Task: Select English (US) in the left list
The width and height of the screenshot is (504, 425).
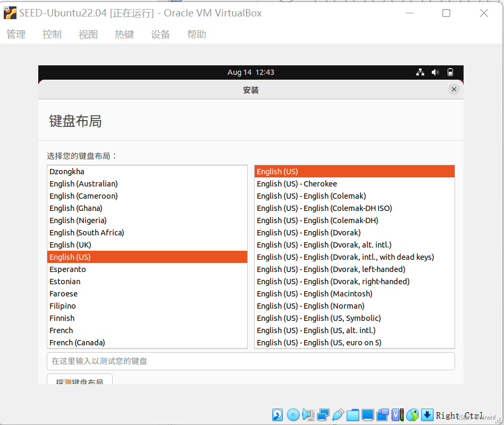Action: (x=147, y=257)
